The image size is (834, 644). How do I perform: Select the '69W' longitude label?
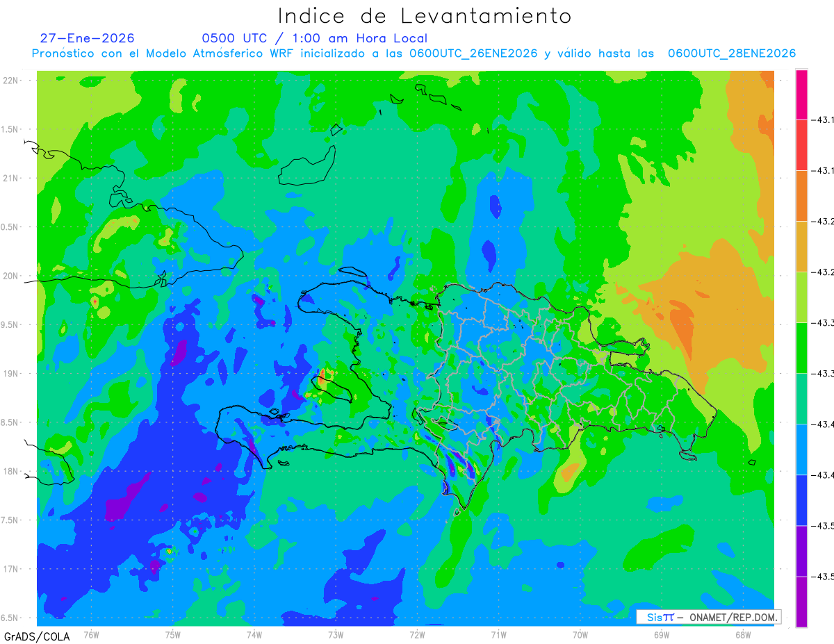pyautogui.click(x=662, y=634)
